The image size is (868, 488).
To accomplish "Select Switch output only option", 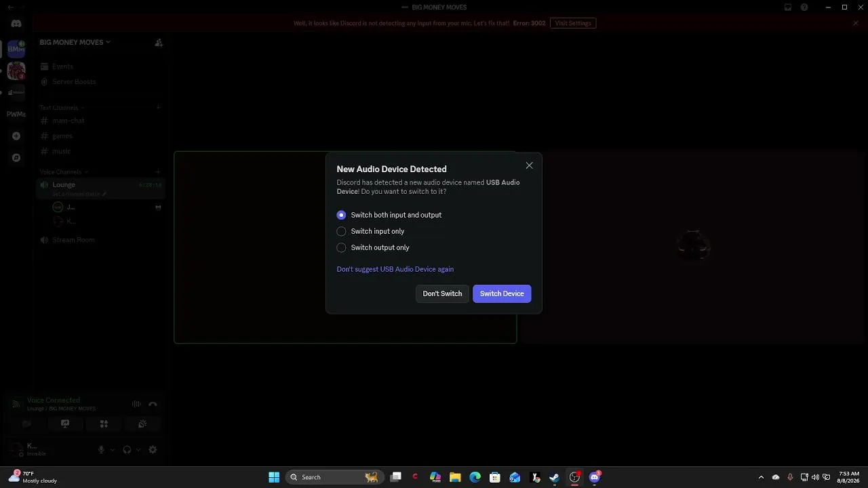I will point(373,247).
